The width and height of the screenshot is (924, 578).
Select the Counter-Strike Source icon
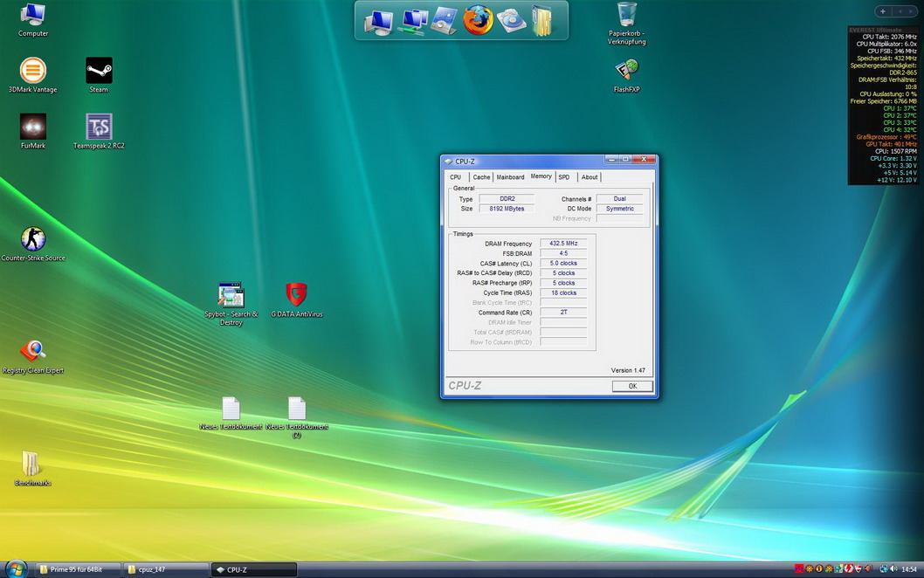click(32, 239)
